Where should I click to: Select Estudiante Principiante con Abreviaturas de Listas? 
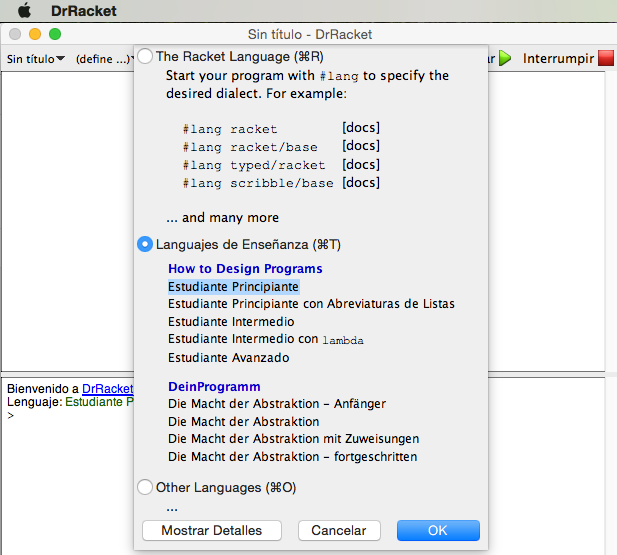point(311,304)
